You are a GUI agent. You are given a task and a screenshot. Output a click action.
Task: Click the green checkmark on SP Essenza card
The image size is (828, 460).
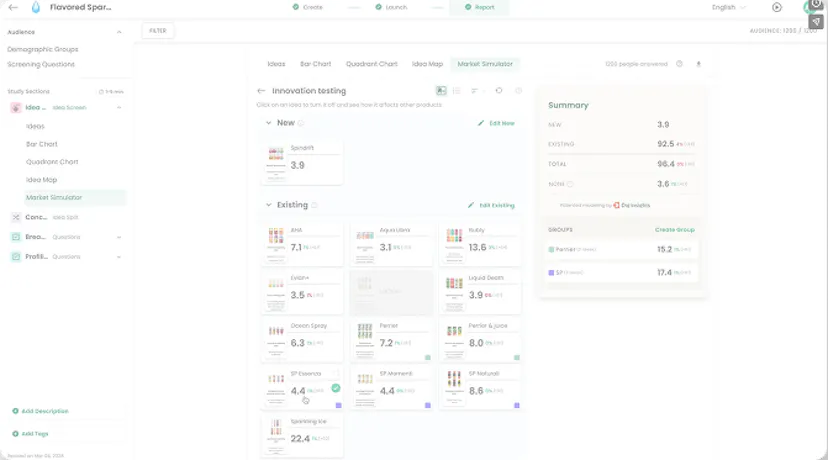336,388
